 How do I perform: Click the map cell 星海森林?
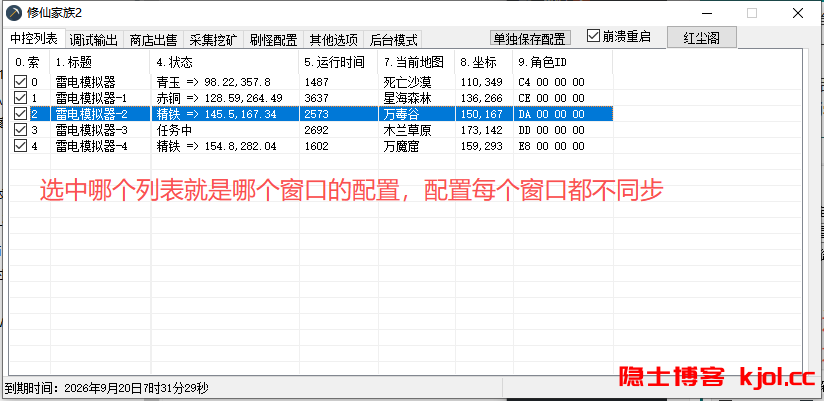pos(407,98)
